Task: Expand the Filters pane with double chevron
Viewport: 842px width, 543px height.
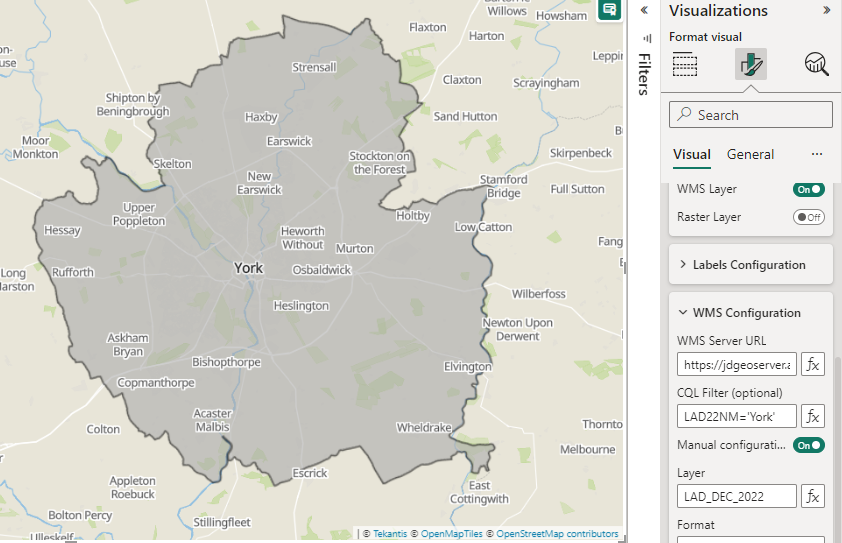Action: click(x=644, y=10)
